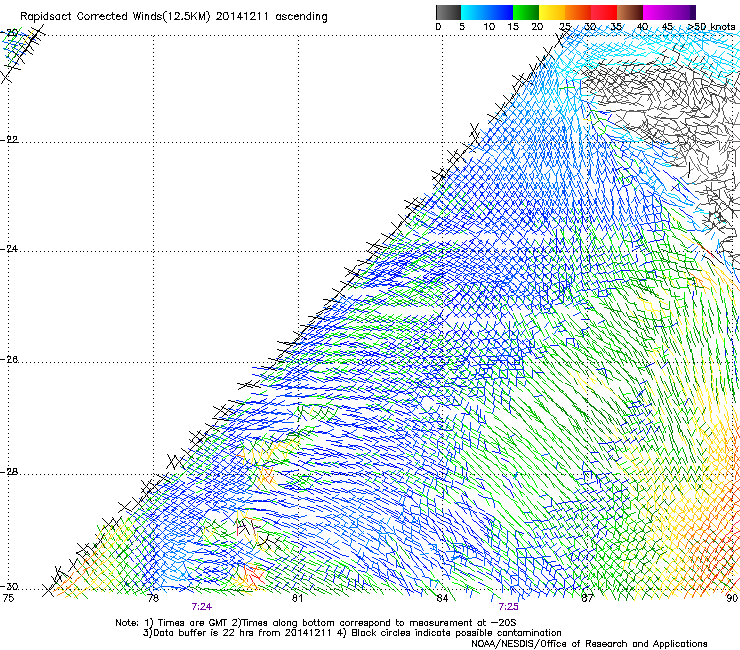This screenshot has width=740, height=650.
Task: Click the legend label 10
Action: (489, 27)
